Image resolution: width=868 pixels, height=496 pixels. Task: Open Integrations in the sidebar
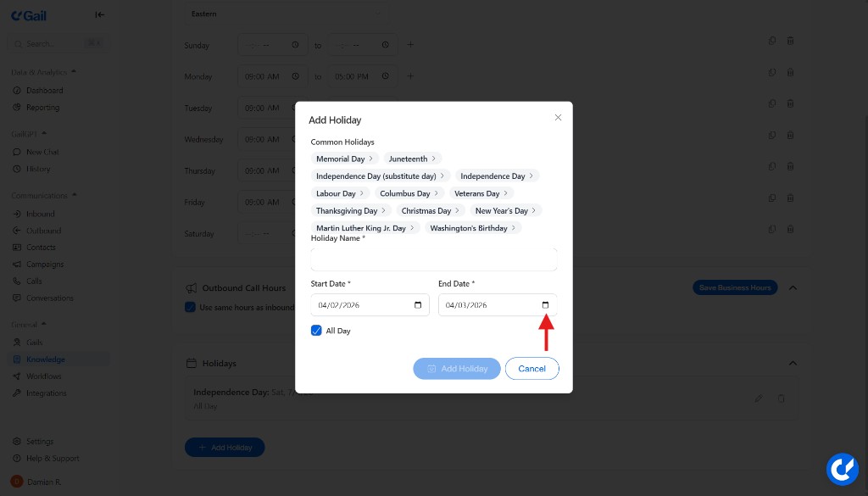pos(46,393)
